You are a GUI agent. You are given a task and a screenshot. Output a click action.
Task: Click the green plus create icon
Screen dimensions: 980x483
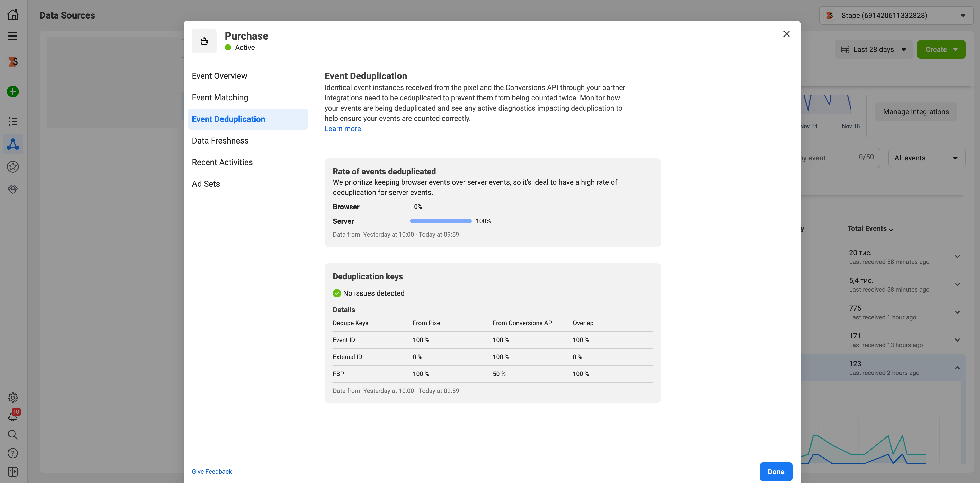click(x=13, y=92)
